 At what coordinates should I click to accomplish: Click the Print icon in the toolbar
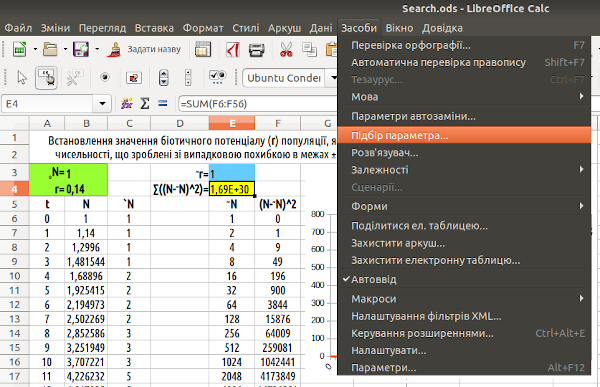[256, 50]
